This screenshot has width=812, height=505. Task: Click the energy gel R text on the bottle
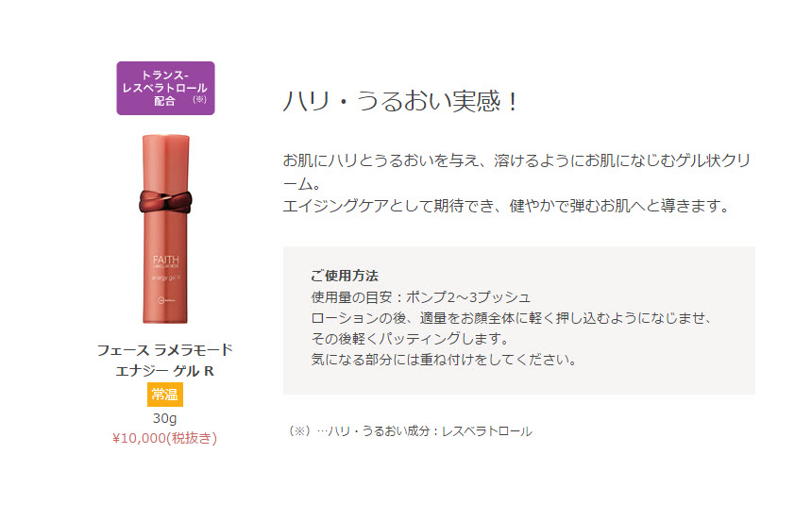tap(166, 278)
